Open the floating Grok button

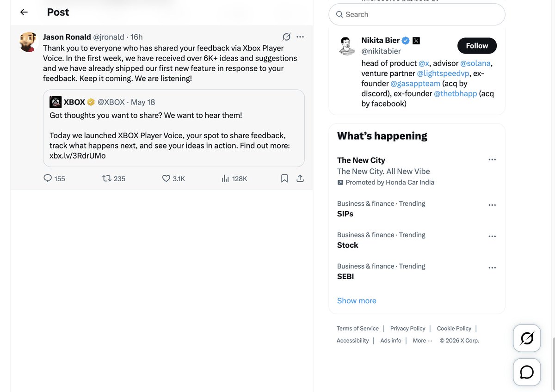[x=527, y=338]
